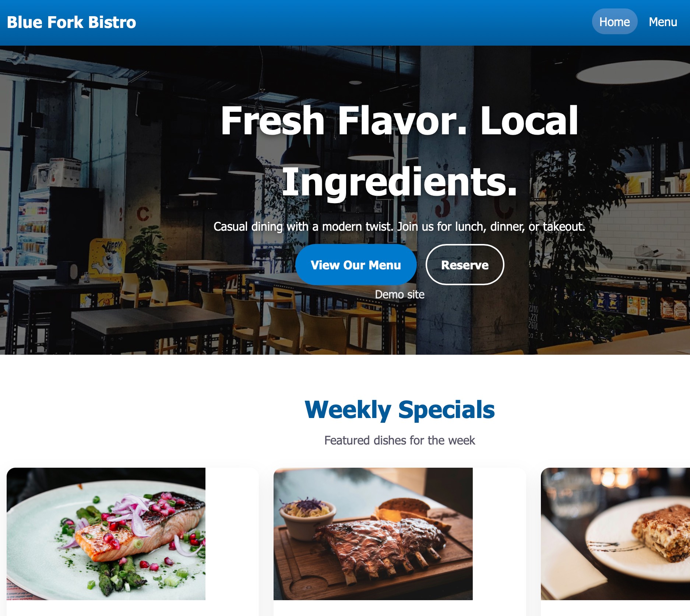Click the Blue Fork Bistro logo
This screenshot has height=616, width=690.
[71, 22]
